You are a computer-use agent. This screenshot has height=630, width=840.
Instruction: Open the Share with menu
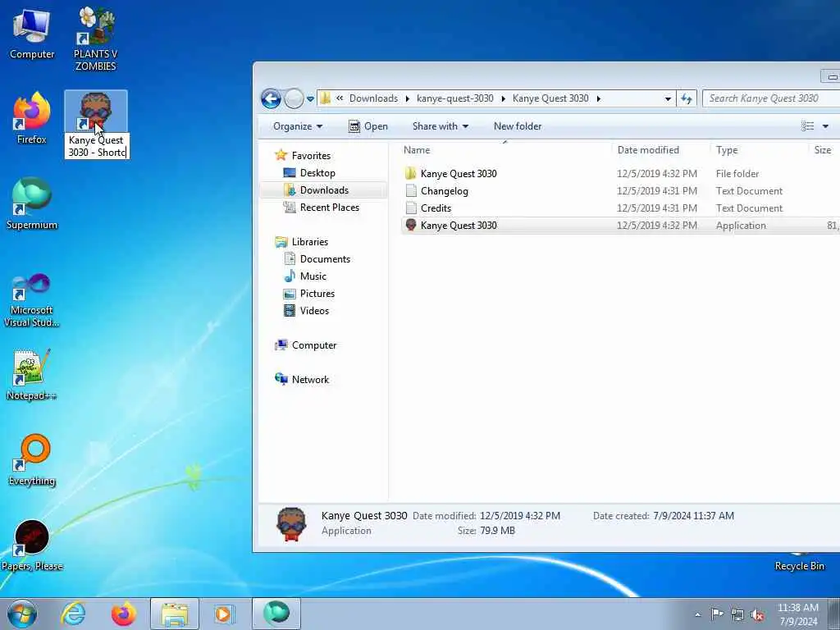click(x=441, y=126)
